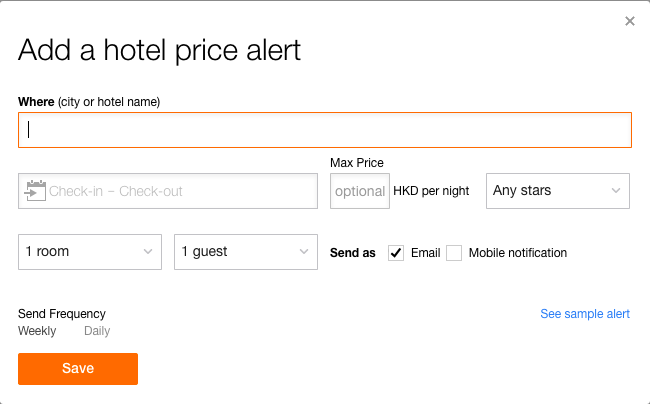Expand the Any stars chevron arrow
650x404 pixels.
(x=616, y=191)
